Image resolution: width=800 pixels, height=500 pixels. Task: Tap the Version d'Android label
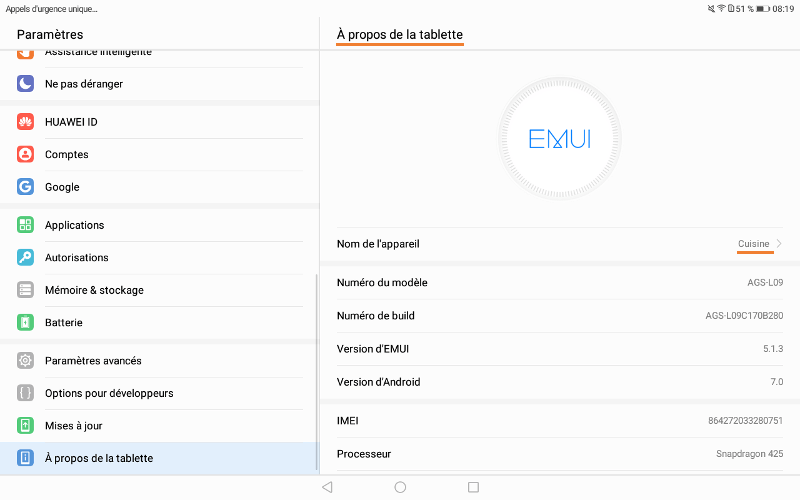[379, 382]
